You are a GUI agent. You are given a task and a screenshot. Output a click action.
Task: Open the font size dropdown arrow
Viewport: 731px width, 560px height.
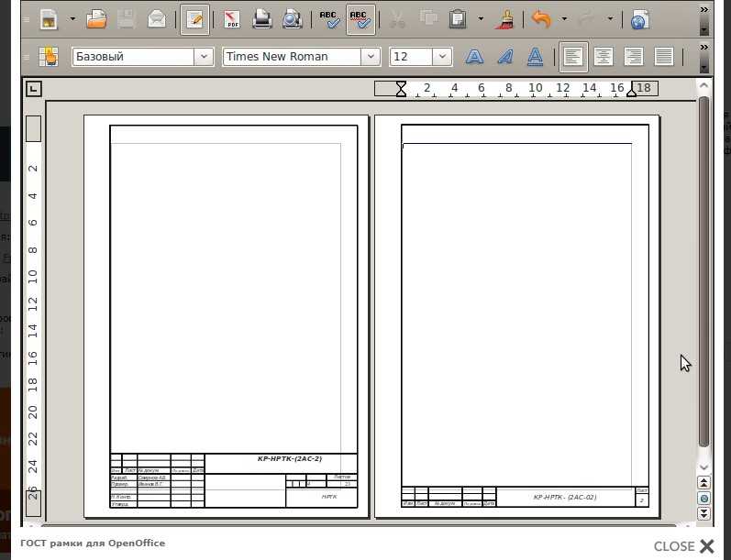pos(442,57)
